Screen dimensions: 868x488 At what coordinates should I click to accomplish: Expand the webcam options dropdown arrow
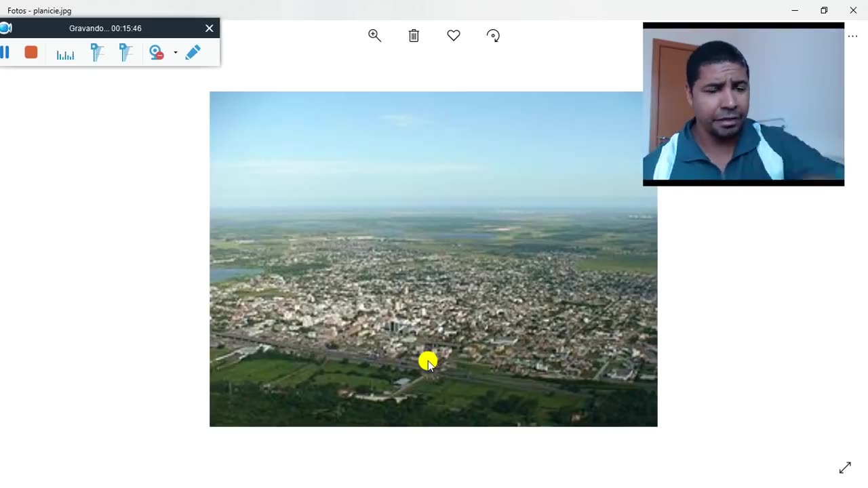click(176, 53)
